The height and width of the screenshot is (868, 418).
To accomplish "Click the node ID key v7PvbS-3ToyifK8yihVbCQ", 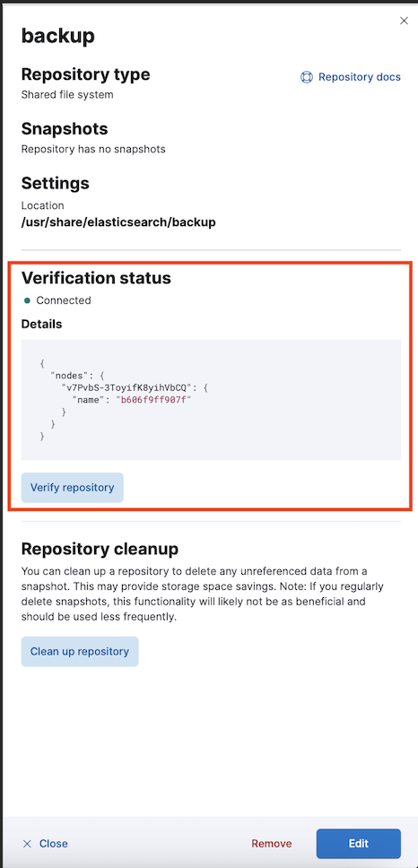I will tap(128, 388).
